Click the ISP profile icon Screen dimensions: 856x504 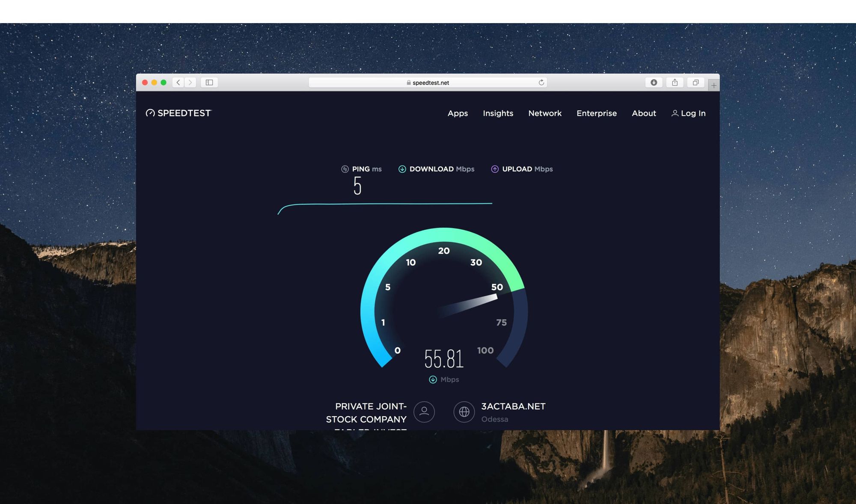[425, 412]
